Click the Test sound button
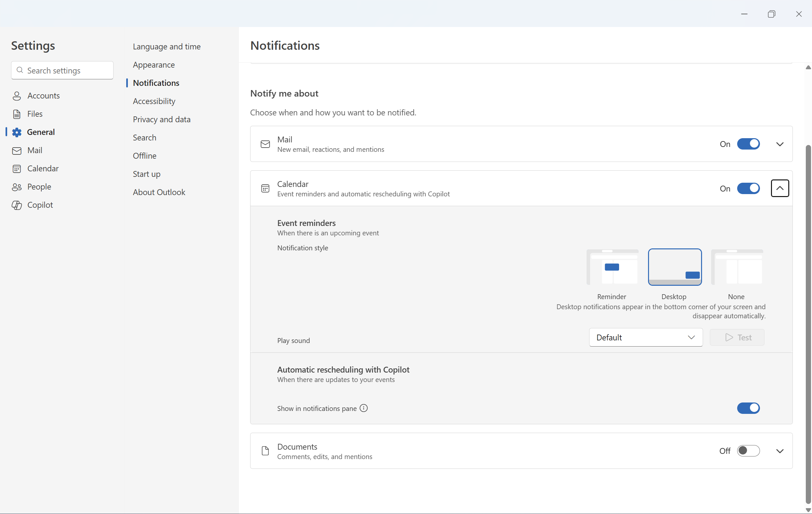Screen dimensions: 812x514 [x=737, y=337]
